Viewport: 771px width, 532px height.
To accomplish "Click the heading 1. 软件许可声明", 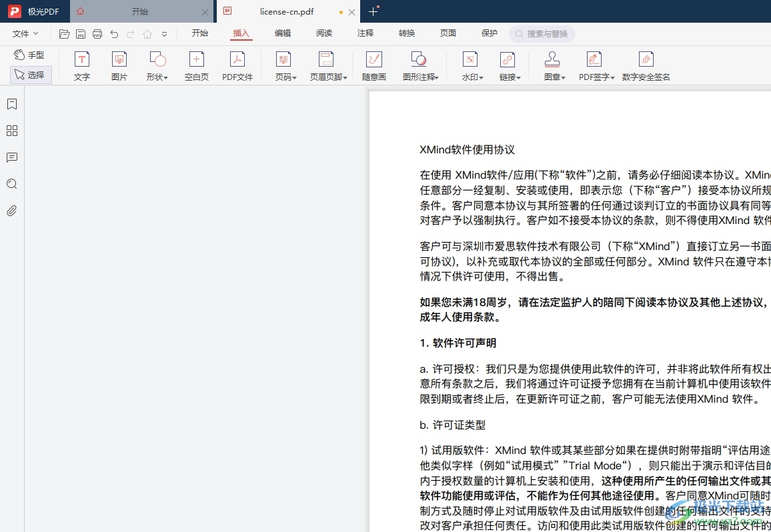I will coord(458,343).
